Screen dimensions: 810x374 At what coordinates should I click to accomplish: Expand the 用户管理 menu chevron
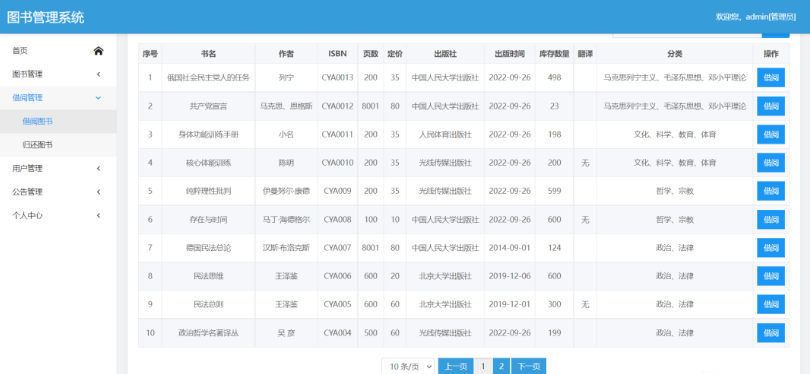(98, 168)
